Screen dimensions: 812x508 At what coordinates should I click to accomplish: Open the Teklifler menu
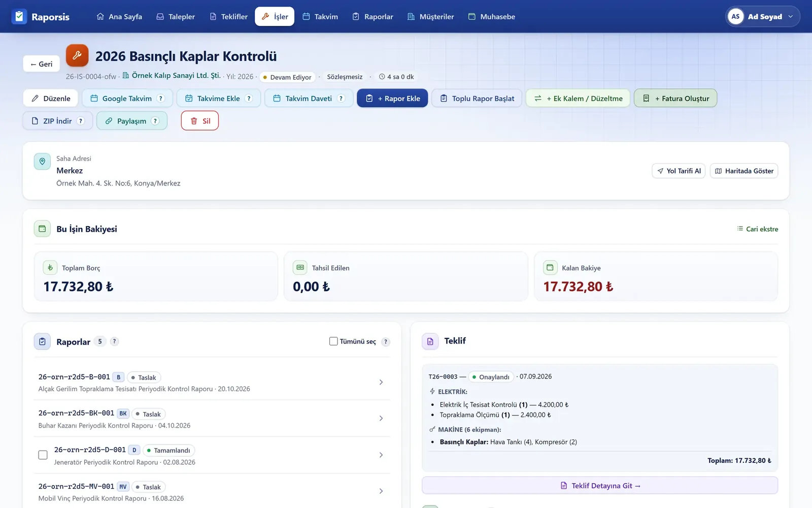click(229, 16)
